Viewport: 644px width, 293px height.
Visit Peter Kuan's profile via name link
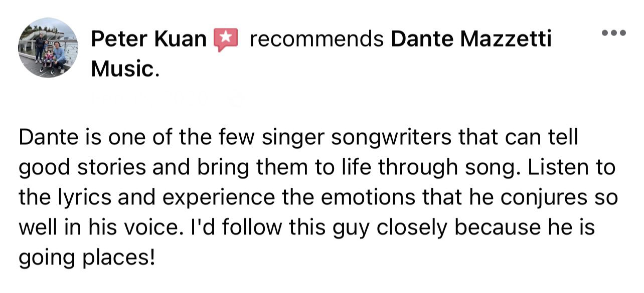[148, 39]
